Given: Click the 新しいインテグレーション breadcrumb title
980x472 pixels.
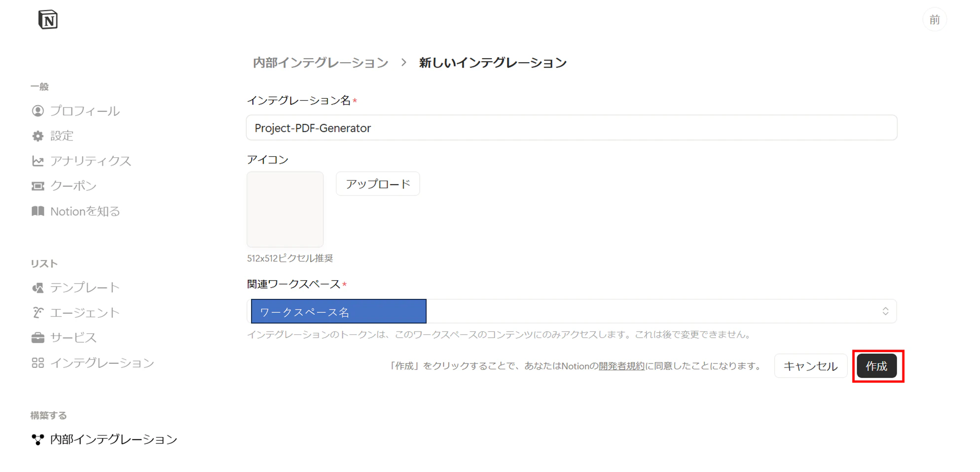Looking at the screenshot, I should [493, 63].
